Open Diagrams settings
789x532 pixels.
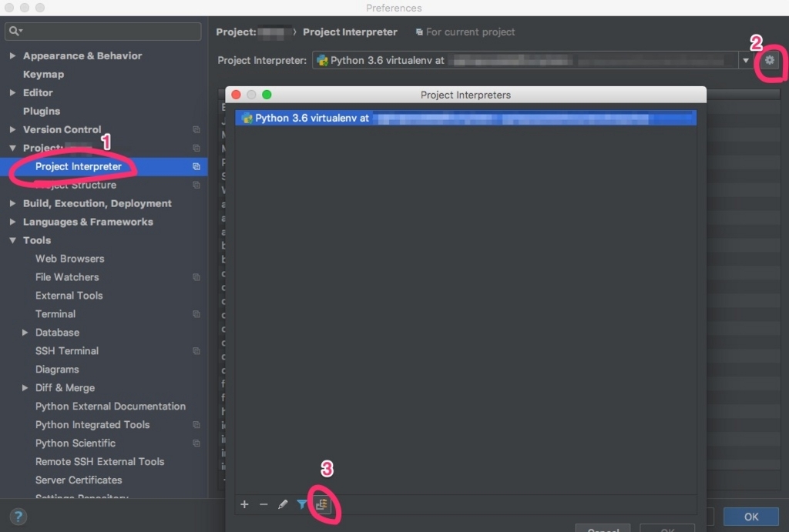pyautogui.click(x=57, y=370)
